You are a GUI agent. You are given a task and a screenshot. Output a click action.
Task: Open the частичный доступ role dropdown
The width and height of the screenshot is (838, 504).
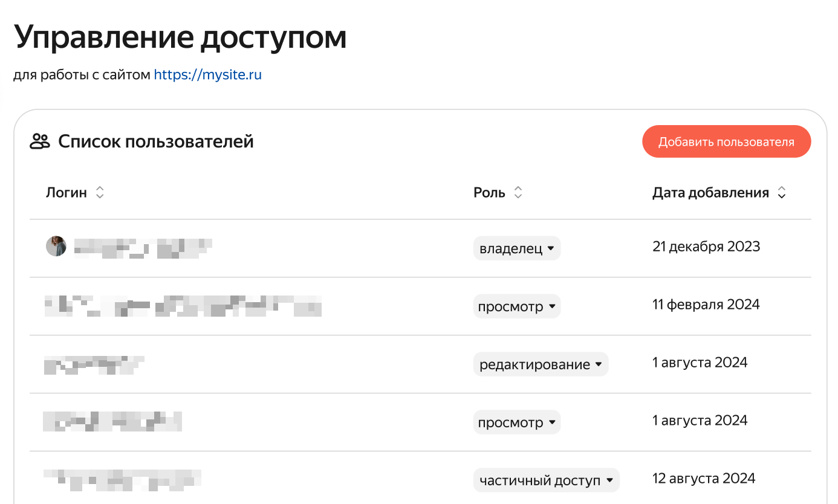tap(547, 480)
